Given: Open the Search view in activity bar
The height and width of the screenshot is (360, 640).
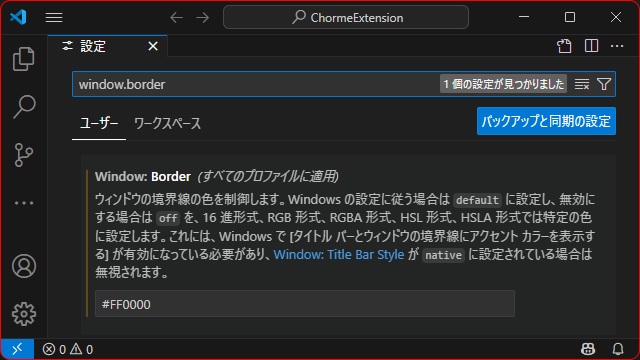Looking at the screenshot, I should click(x=24, y=107).
